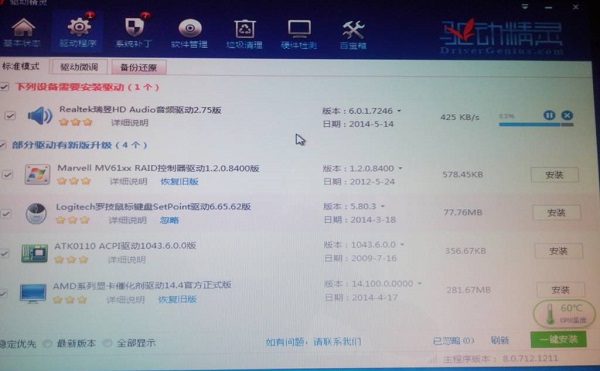Click the AMD display driver monitor icon
The image size is (600, 371).
[33, 293]
